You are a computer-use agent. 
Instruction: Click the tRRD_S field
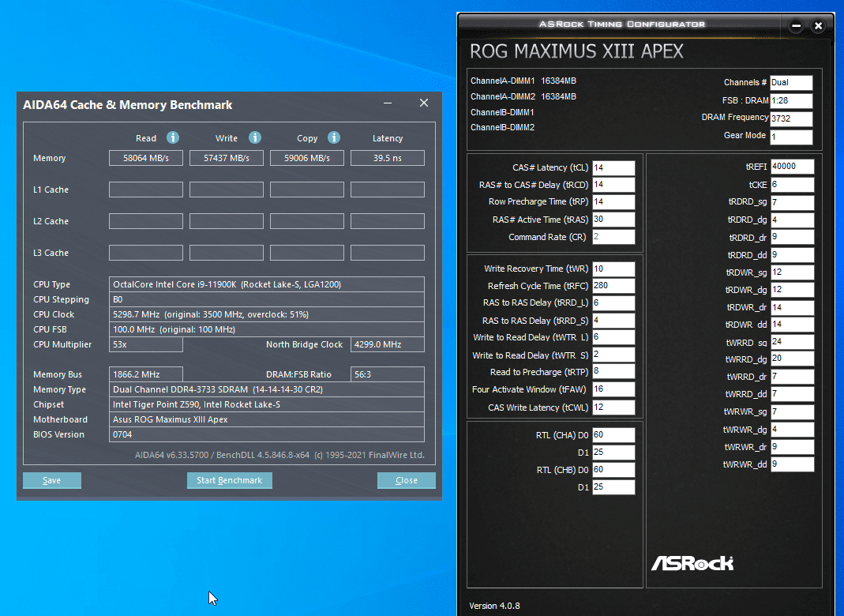pos(613,321)
